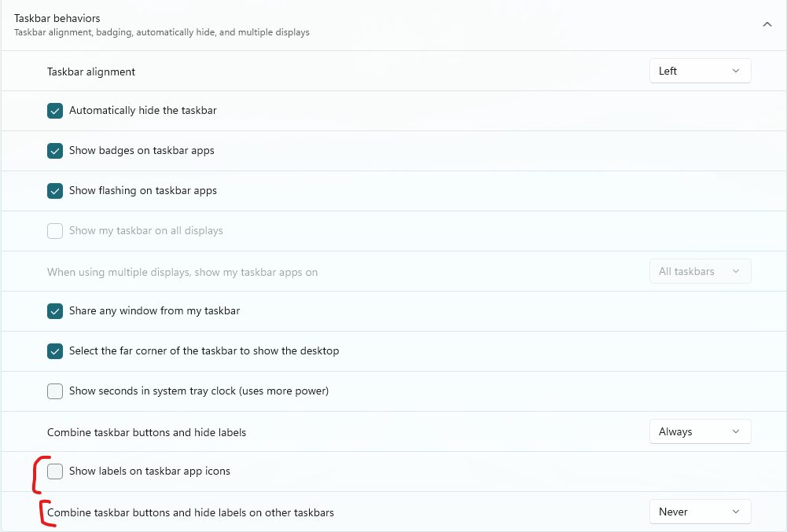Disable Show badges on taskbar apps
Viewport: 787px width, 532px height.
tap(55, 151)
